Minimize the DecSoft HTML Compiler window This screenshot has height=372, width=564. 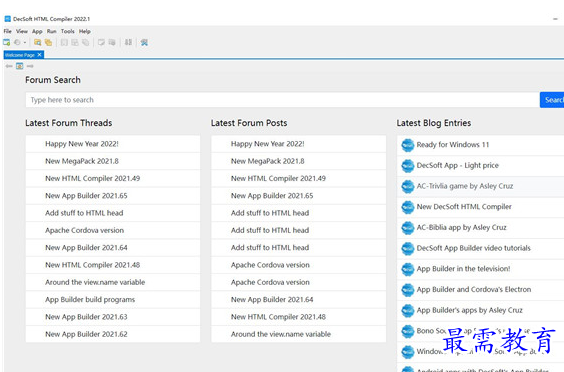pyautogui.click(x=555, y=19)
